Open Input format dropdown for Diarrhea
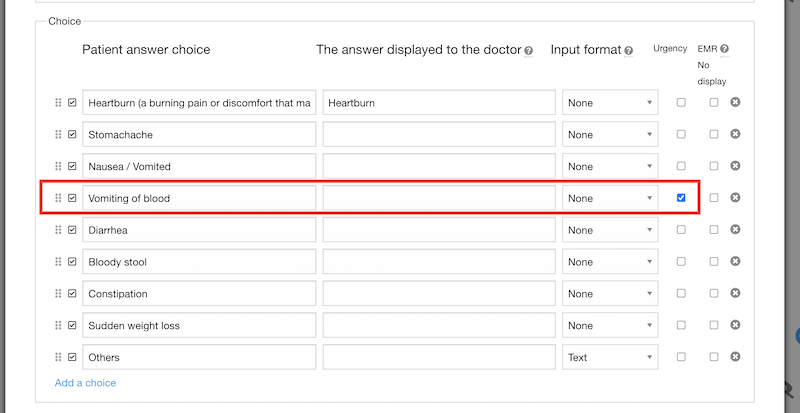800x413 pixels. (x=610, y=230)
